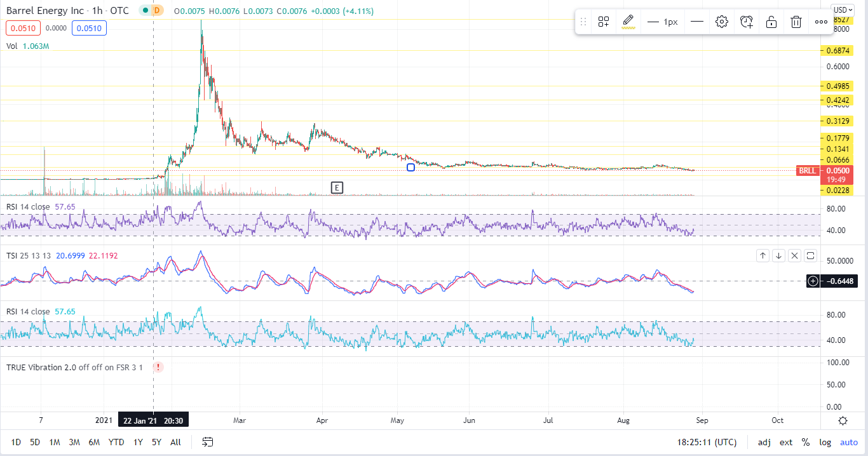The height and width of the screenshot is (456, 868).
Task: Open the USD currency dropdown
Action: [843, 10]
